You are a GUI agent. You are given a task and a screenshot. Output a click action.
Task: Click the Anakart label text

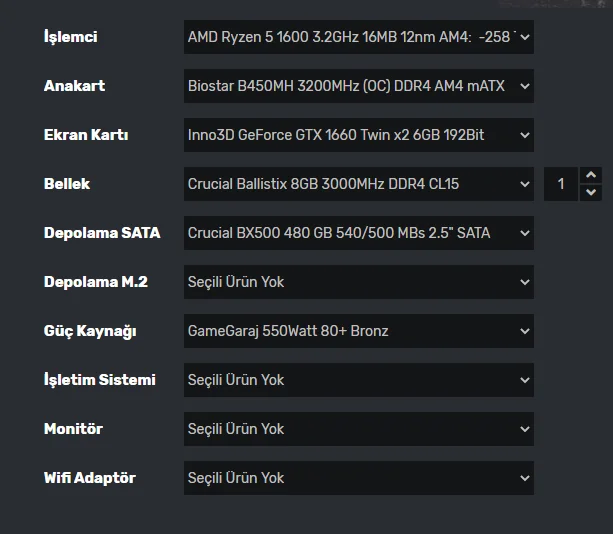tap(74, 87)
